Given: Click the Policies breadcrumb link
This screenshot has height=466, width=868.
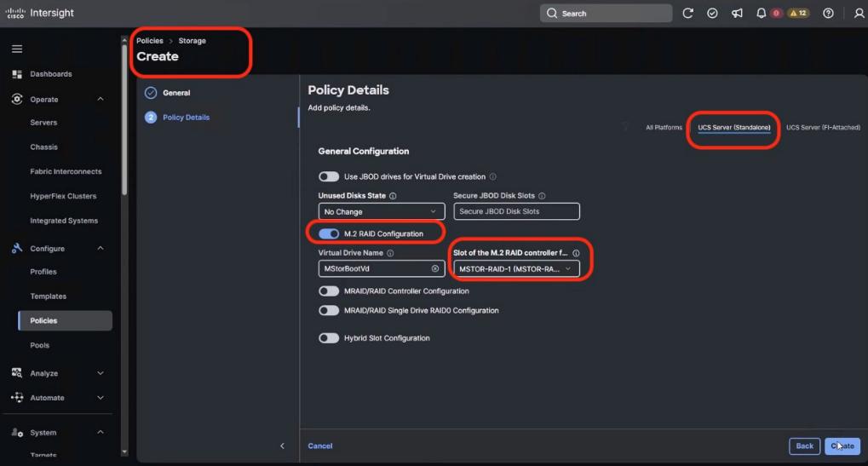Looking at the screenshot, I should [x=150, y=41].
